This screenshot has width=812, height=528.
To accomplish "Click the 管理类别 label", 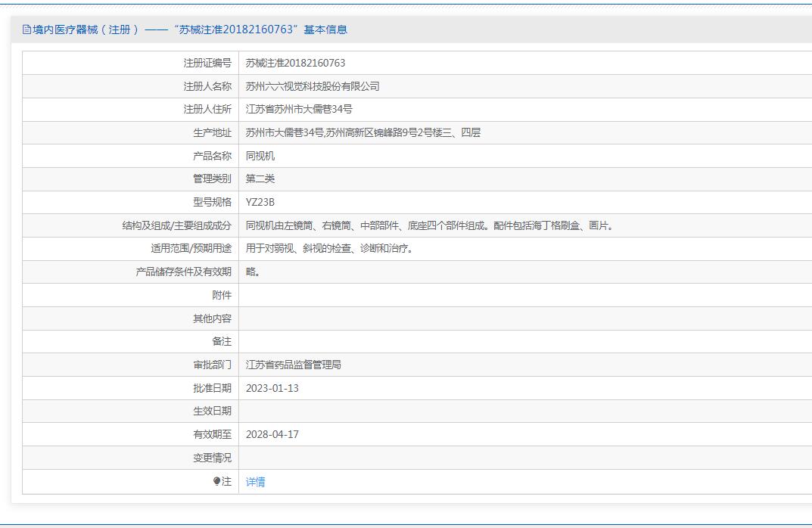I will [x=212, y=179].
